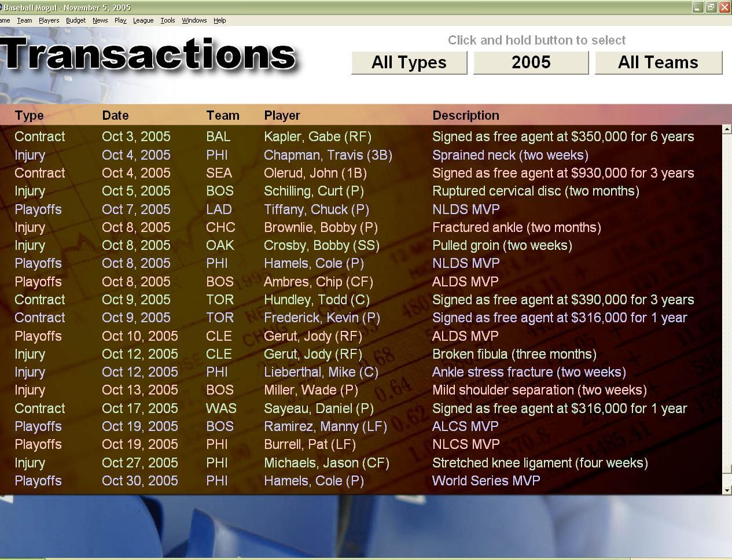Click the Date column header
The image size is (732, 560).
click(115, 115)
